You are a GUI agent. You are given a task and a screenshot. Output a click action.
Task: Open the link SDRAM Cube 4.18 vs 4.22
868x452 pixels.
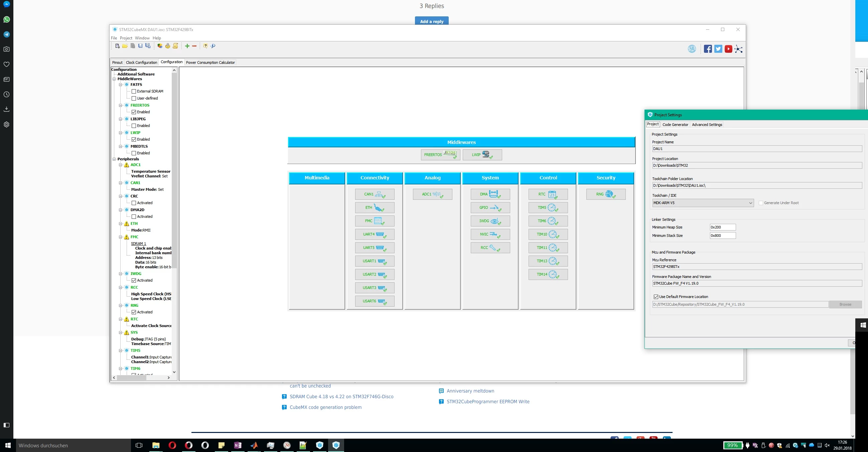[341, 397]
